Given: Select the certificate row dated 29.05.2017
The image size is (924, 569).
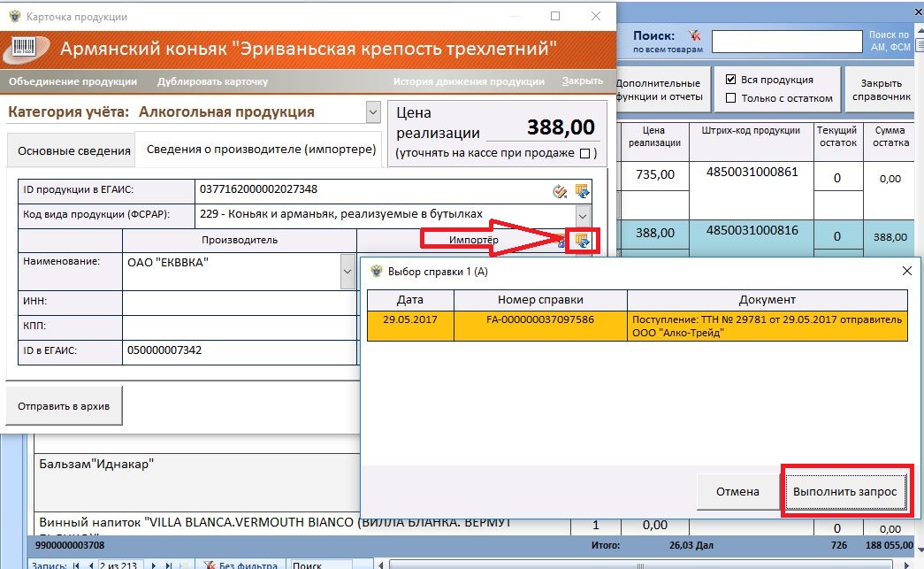Looking at the screenshot, I should pos(637,326).
